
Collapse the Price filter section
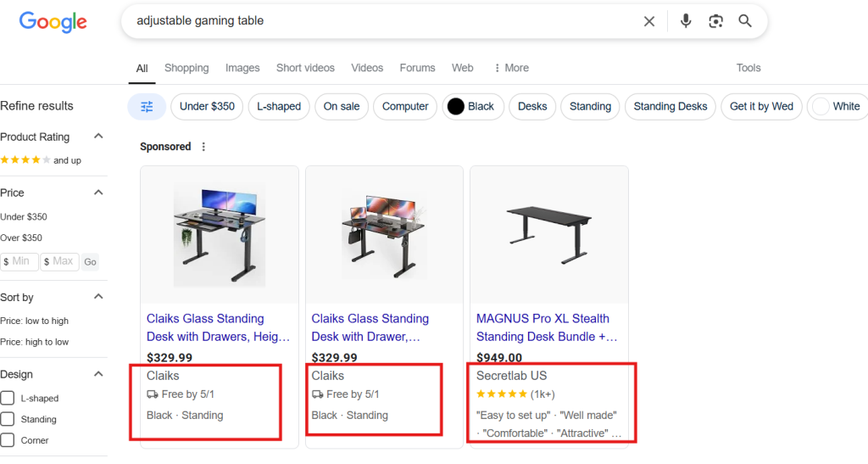coord(98,193)
